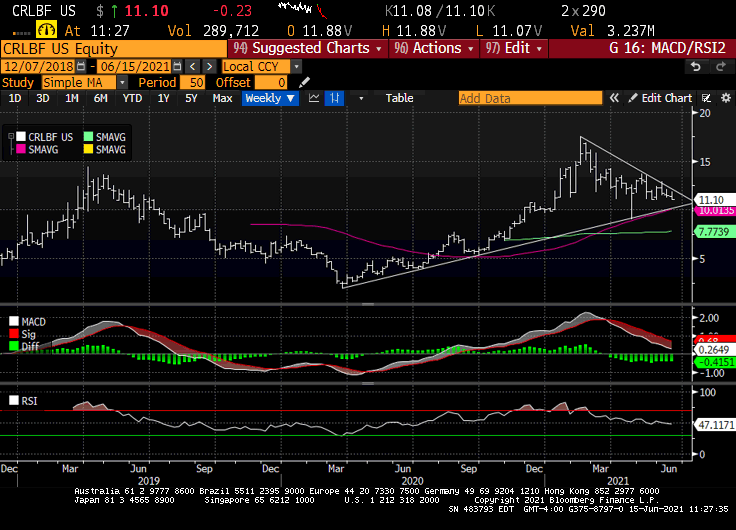Open chart type options dropdown arrow
736x530 pixels.
361,98
